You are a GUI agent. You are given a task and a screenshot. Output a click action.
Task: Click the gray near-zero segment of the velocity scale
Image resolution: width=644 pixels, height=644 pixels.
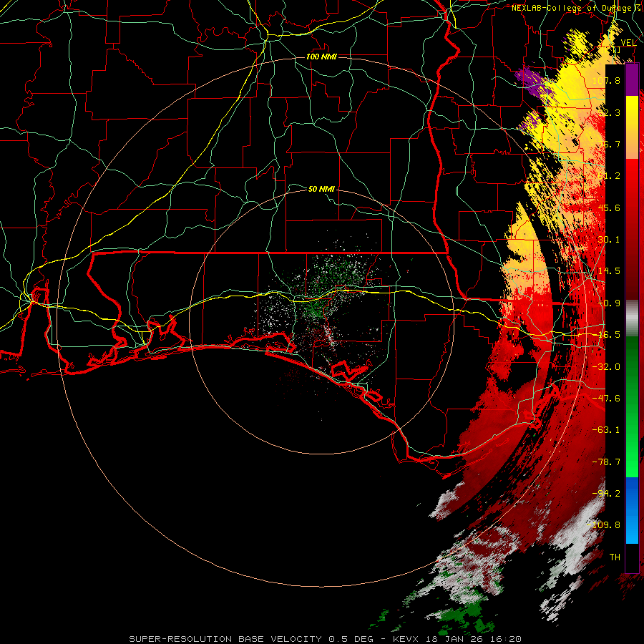[x=632, y=318]
